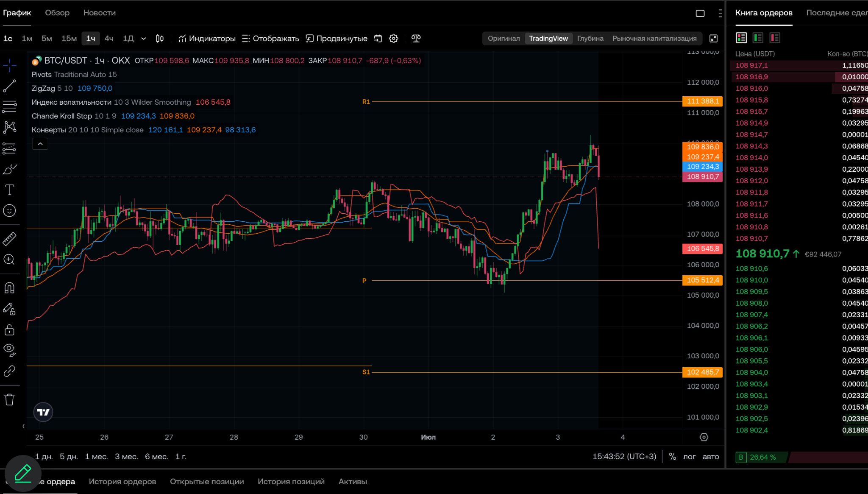The height and width of the screenshot is (494, 868).
Task: Set chart range to 5 дн.
Action: [x=69, y=457]
